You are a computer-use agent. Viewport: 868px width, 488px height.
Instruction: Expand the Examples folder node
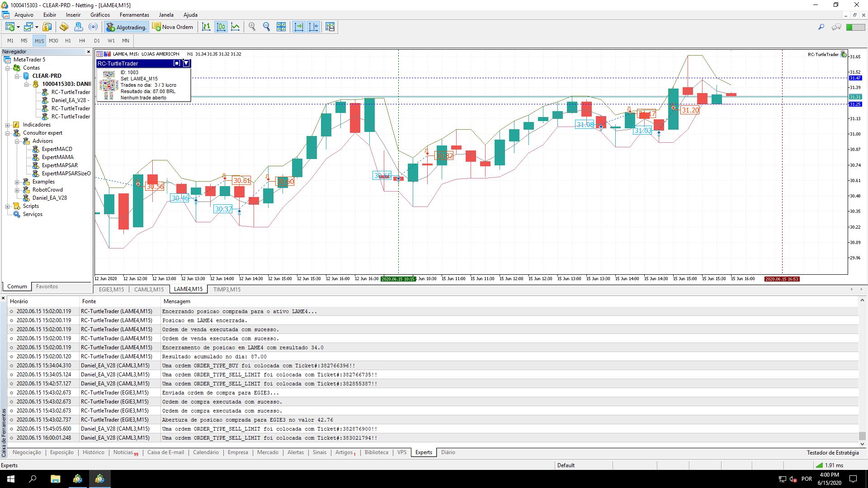(x=17, y=182)
